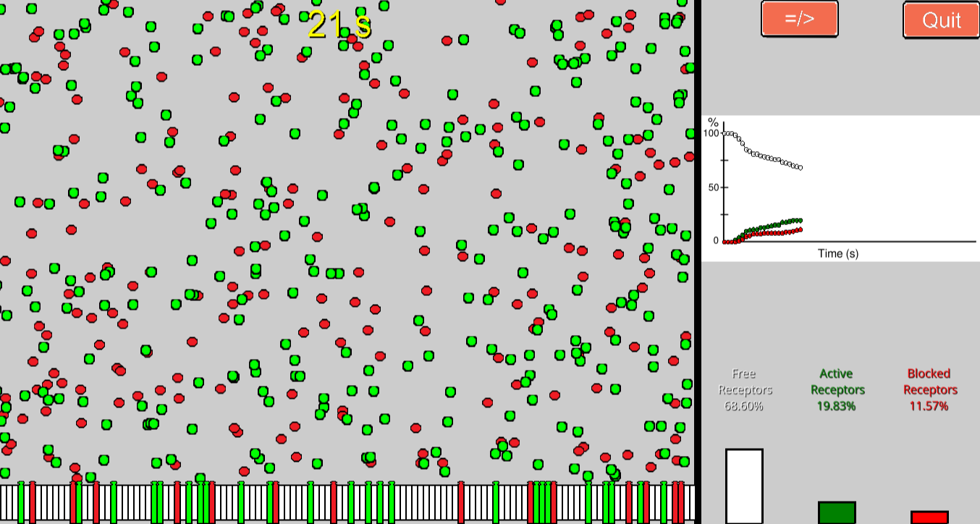Select the 19.83% active receptors value
Image resolution: width=980 pixels, height=524 pixels.
pyautogui.click(x=836, y=406)
